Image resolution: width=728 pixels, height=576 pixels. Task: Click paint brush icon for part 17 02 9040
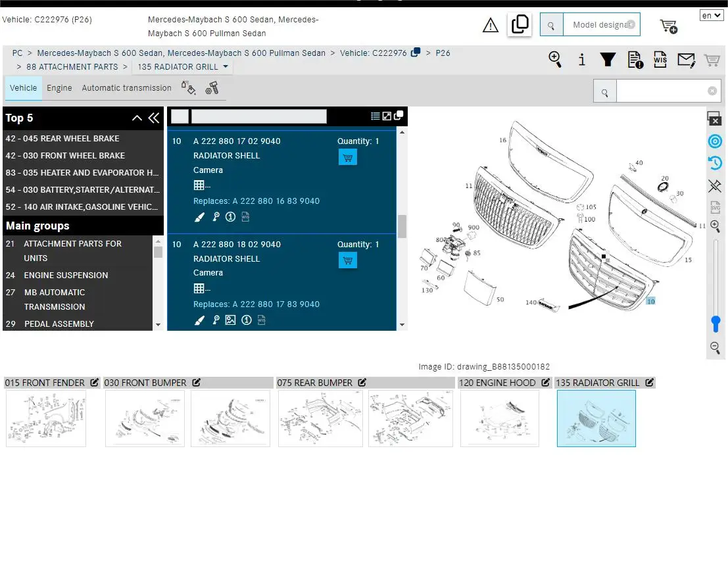[199, 217]
